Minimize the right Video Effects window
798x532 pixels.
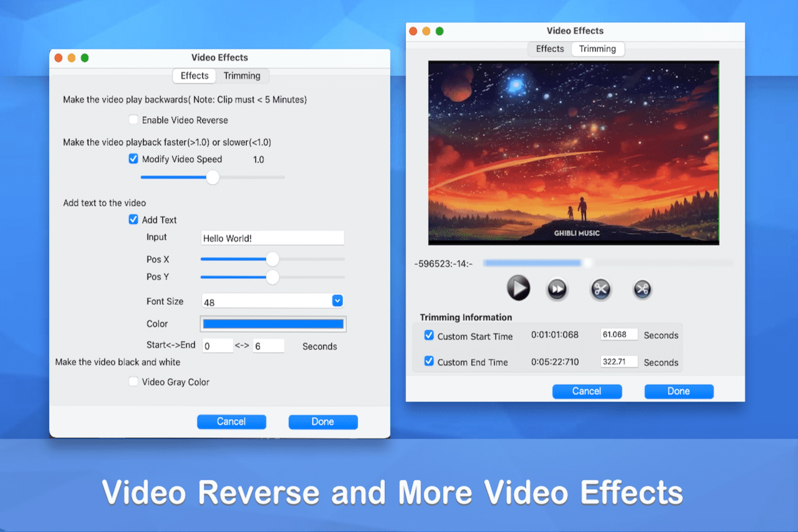pyautogui.click(x=426, y=31)
